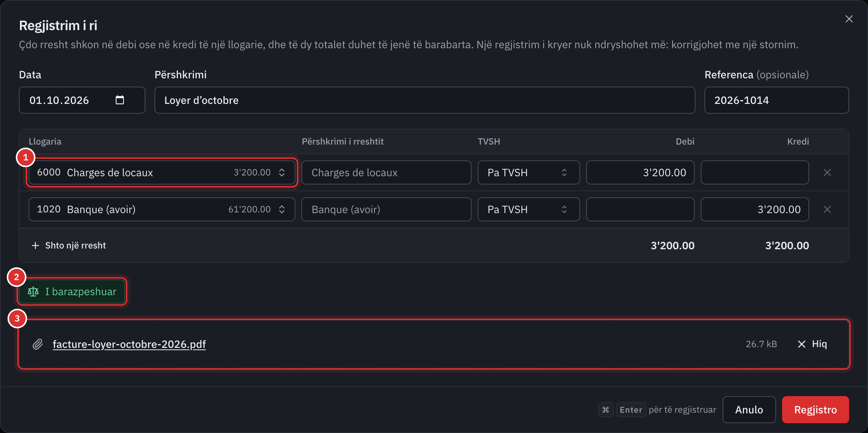
Task: Open the calendar picker in Data field
Action: click(x=119, y=100)
